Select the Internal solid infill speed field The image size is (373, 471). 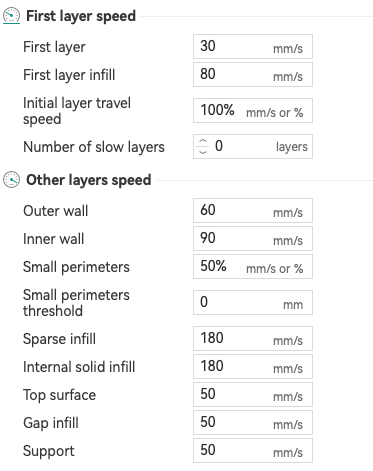click(253, 366)
